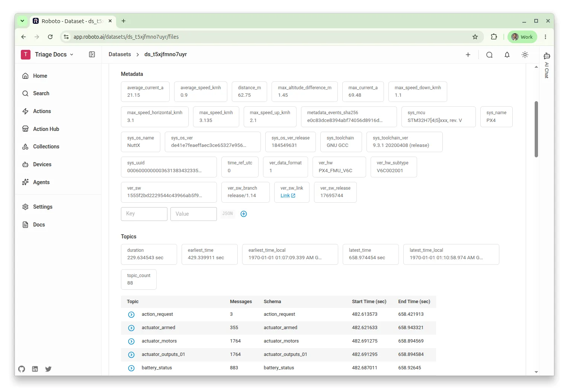
Task: Open the Work profile button
Action: (522, 37)
